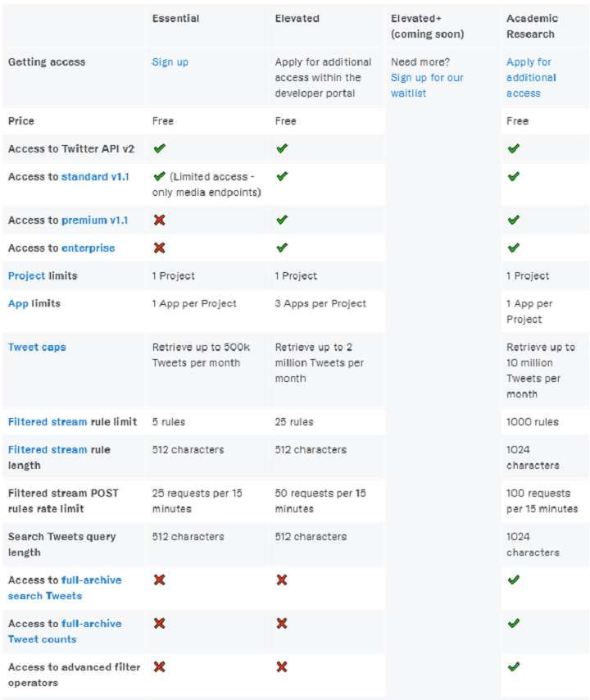Click Essential red X for enterprise access
Image resolution: width=590 pixels, height=700 pixels.
click(159, 248)
